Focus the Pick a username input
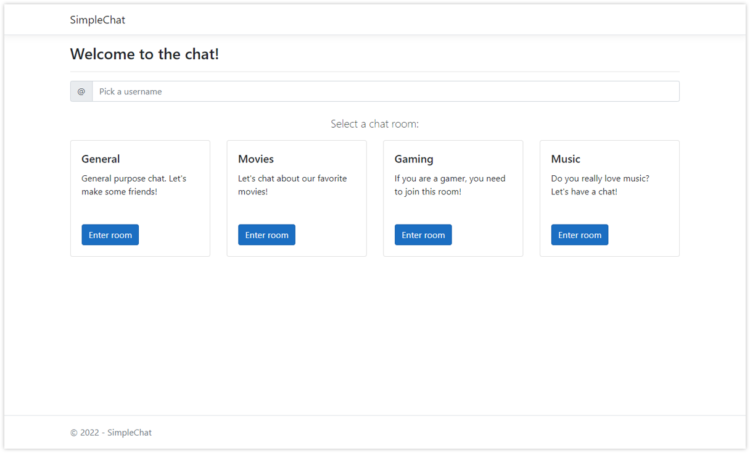750x453 pixels. pos(385,92)
